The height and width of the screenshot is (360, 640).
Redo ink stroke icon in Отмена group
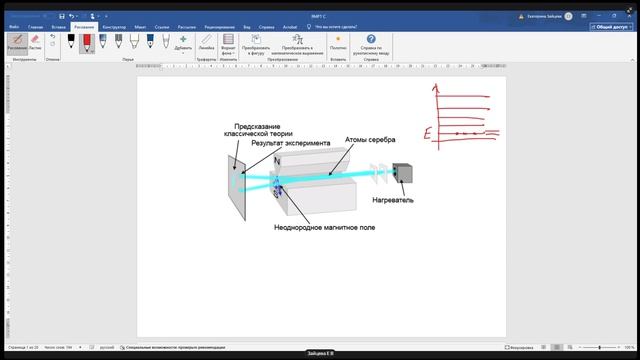point(53,44)
